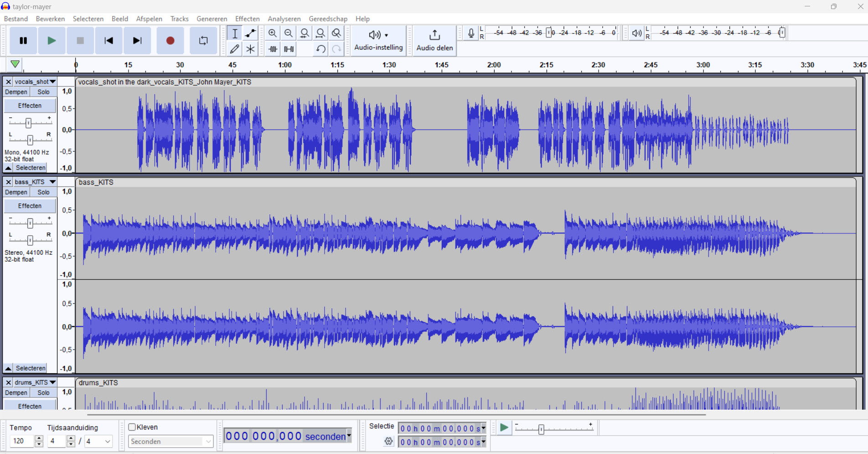Adjust the playback speed slider

click(541, 429)
